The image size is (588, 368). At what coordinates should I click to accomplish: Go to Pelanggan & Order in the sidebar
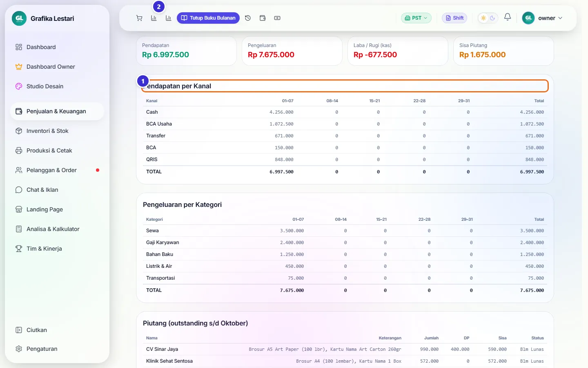click(57, 170)
